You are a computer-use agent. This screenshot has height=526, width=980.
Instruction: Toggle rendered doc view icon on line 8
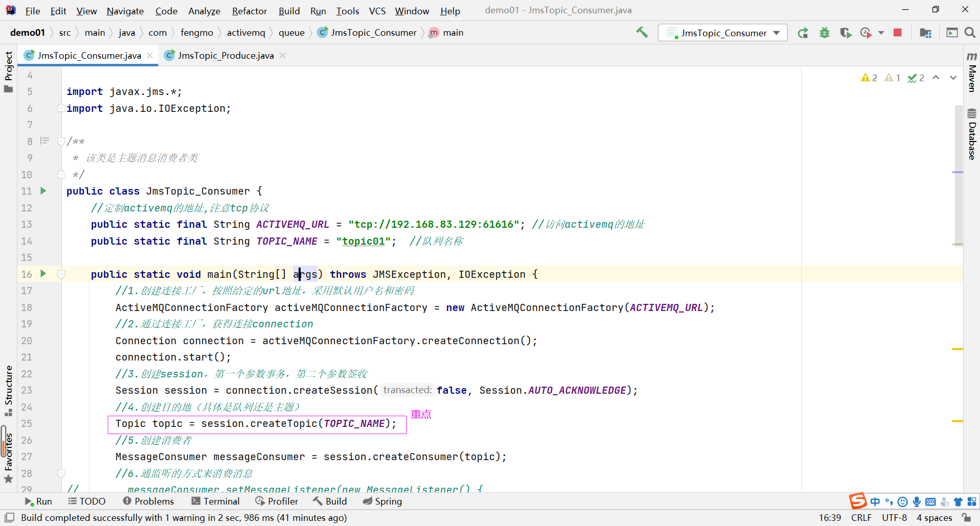pyautogui.click(x=44, y=141)
